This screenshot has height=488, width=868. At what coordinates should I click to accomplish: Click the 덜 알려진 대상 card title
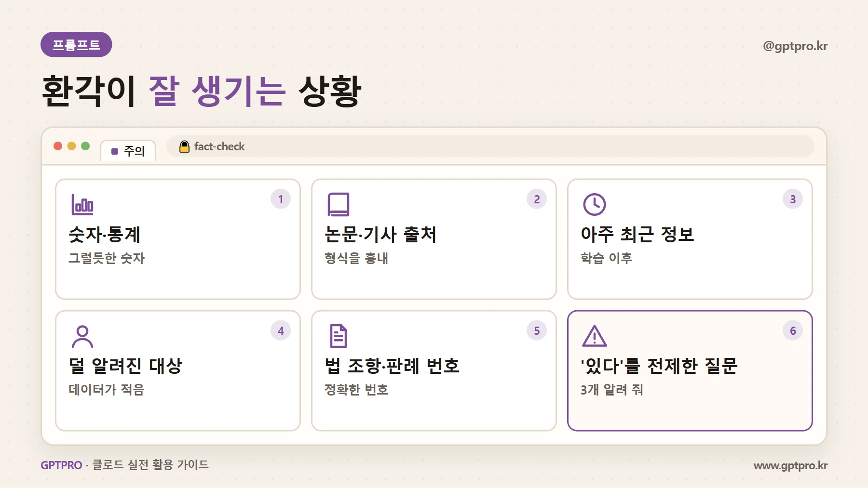coord(125,366)
